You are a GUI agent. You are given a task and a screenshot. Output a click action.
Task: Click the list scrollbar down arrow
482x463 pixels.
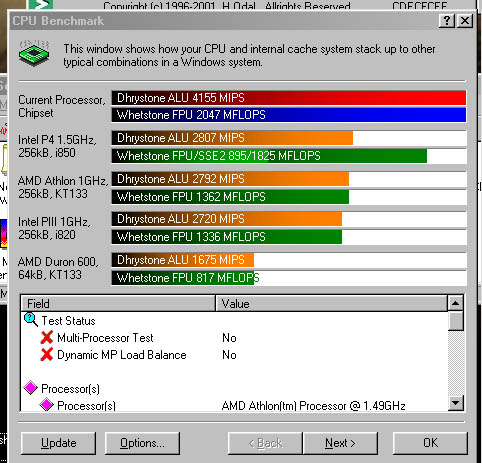click(x=455, y=403)
